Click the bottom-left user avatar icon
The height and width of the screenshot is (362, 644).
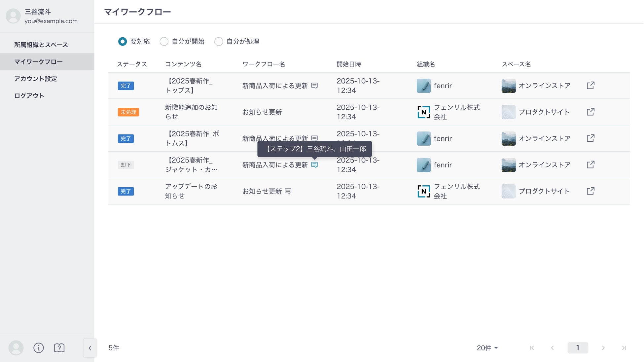pyautogui.click(x=16, y=348)
